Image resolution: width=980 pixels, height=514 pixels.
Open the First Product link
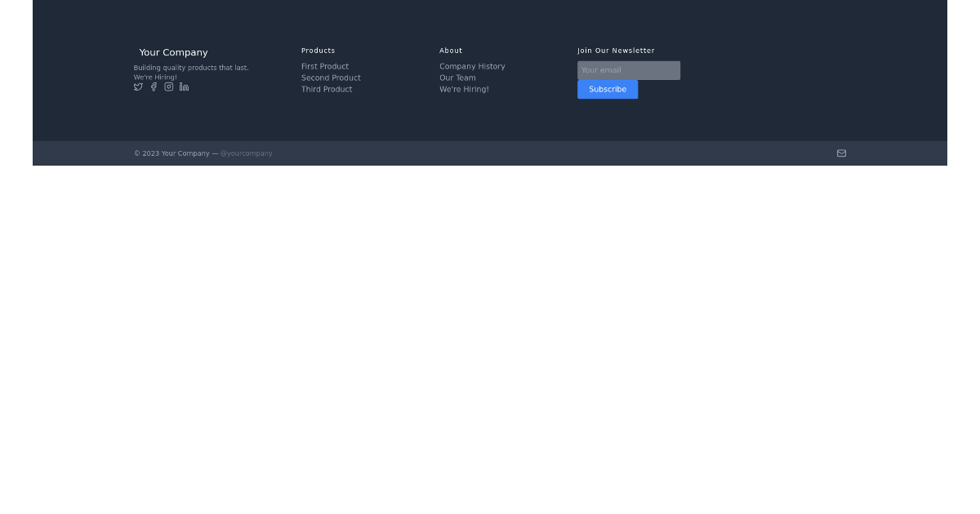(325, 66)
